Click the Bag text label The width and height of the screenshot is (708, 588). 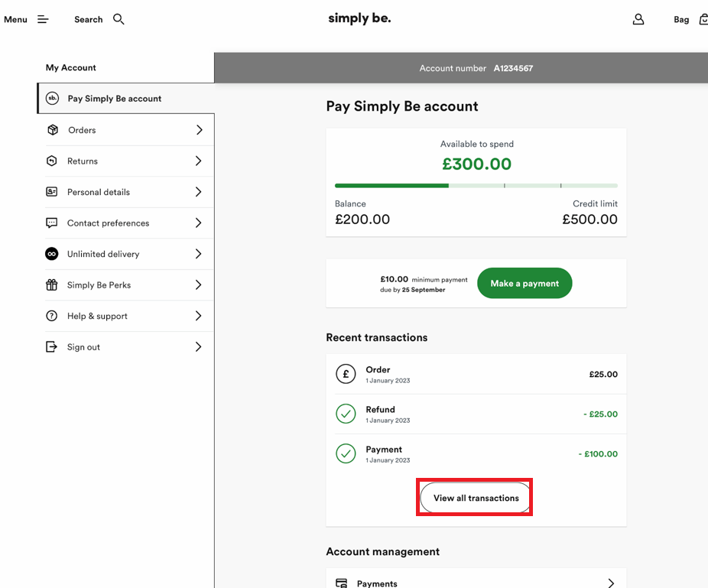click(681, 19)
